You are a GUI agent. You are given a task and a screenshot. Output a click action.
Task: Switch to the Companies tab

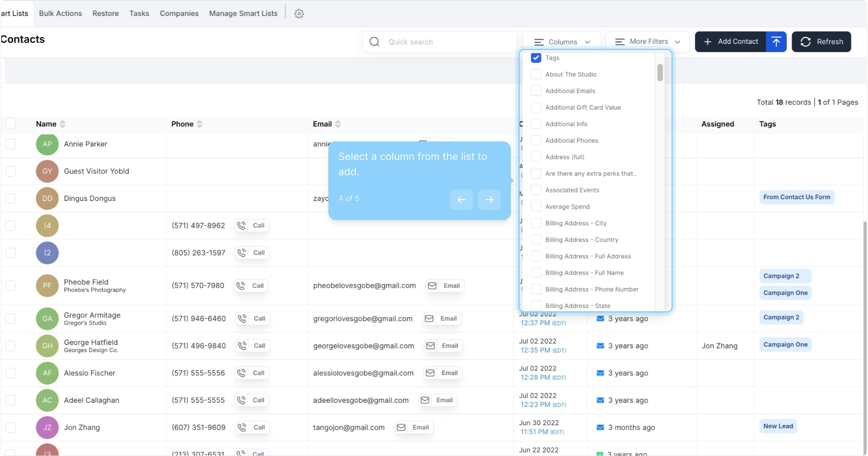point(179,14)
